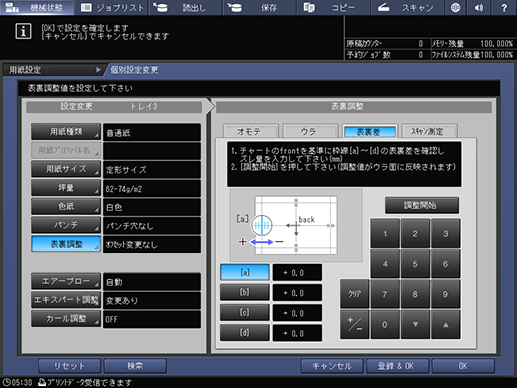
Task: Click the クリア clear key
Action: click(354, 294)
